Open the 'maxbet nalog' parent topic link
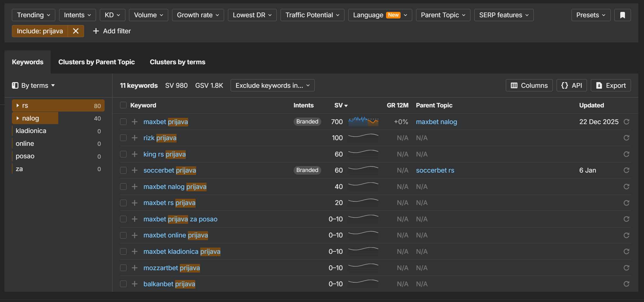This screenshot has height=302, width=644. 436,122
